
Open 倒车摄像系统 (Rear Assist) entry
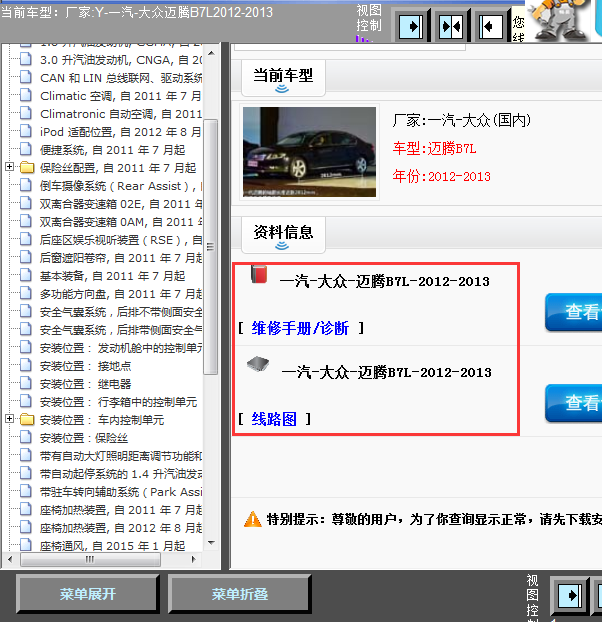(x=121, y=186)
